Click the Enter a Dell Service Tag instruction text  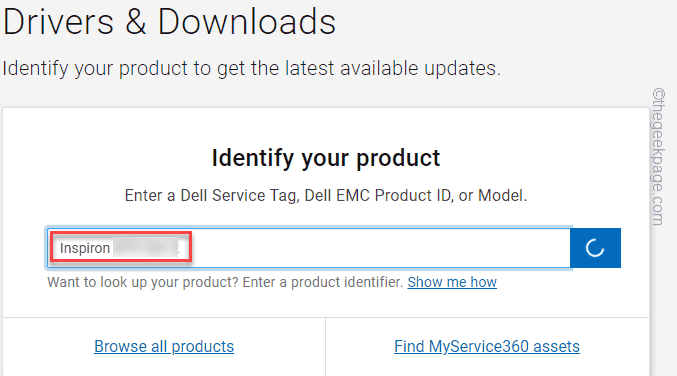pyautogui.click(x=326, y=196)
